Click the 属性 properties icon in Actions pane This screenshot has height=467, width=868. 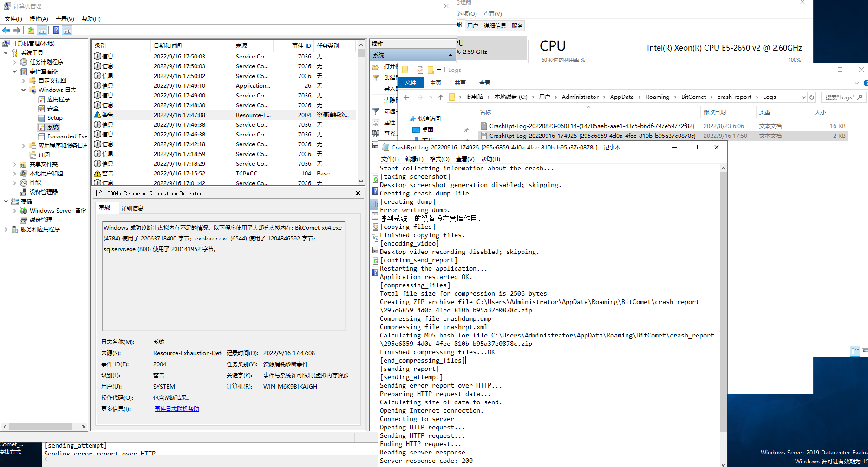[376, 122]
